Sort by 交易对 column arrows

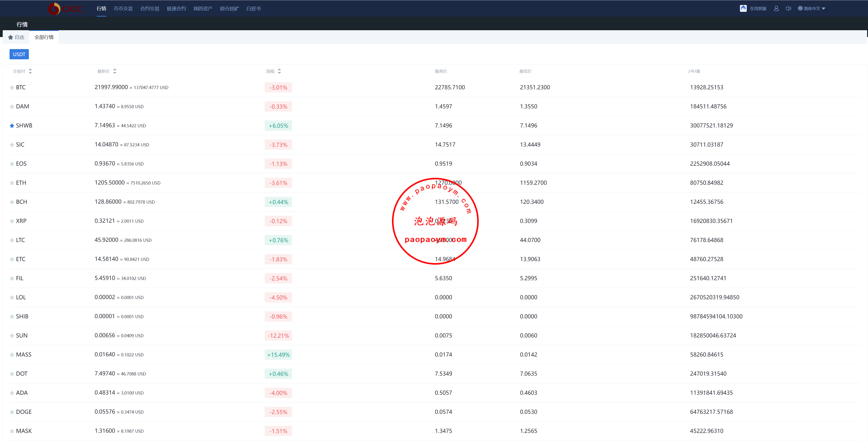click(x=30, y=71)
